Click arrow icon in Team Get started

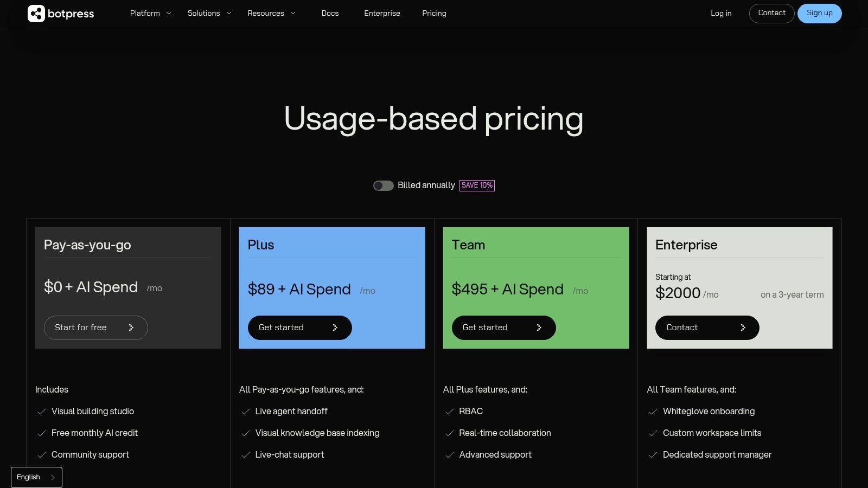coord(539,328)
